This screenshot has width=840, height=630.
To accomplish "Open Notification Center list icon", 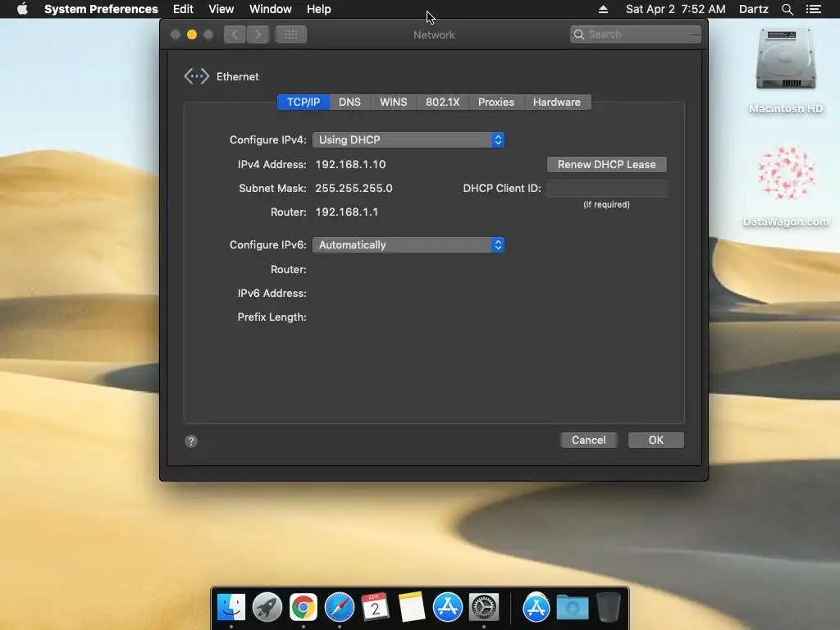I will click(x=813, y=9).
